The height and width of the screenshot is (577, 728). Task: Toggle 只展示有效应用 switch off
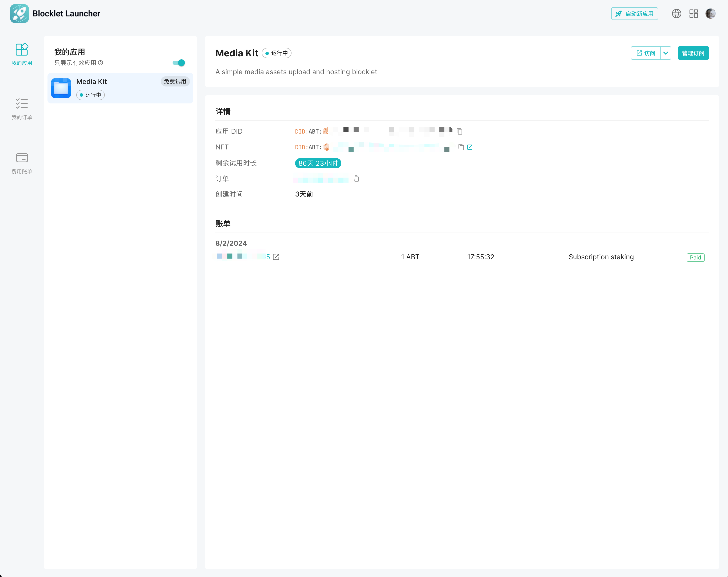179,63
